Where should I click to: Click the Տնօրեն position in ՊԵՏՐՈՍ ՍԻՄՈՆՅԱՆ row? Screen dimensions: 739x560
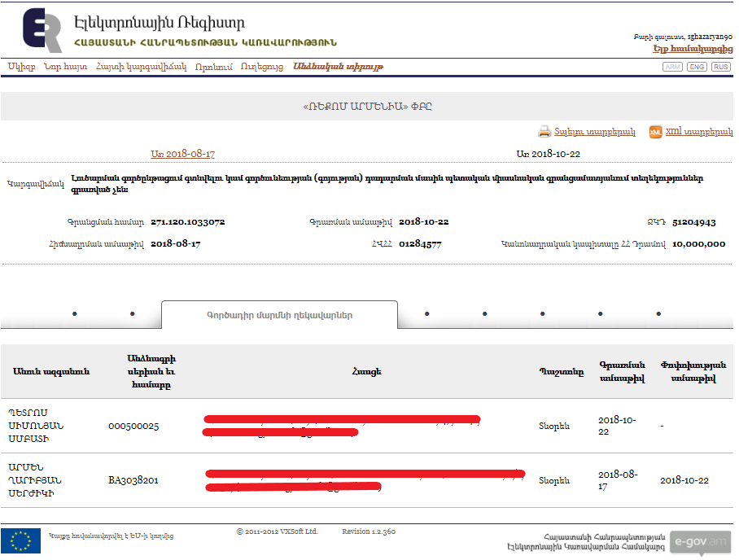pyautogui.click(x=554, y=427)
